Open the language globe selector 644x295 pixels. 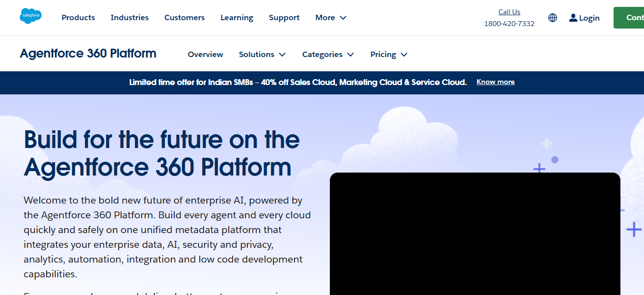pyautogui.click(x=552, y=17)
